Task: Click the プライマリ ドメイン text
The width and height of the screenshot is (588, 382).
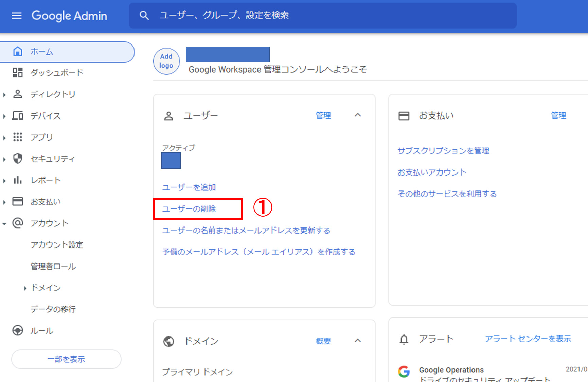Action: point(197,372)
